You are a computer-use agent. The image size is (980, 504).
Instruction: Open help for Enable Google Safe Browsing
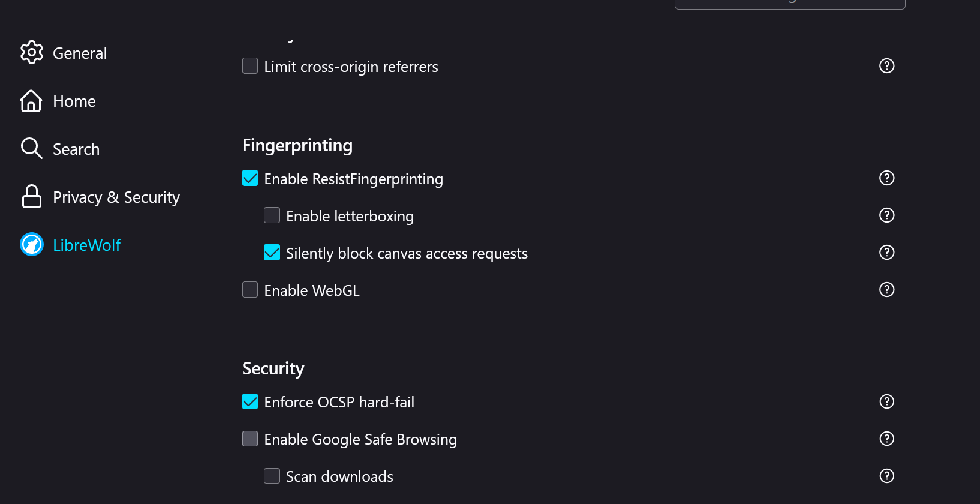(886, 439)
